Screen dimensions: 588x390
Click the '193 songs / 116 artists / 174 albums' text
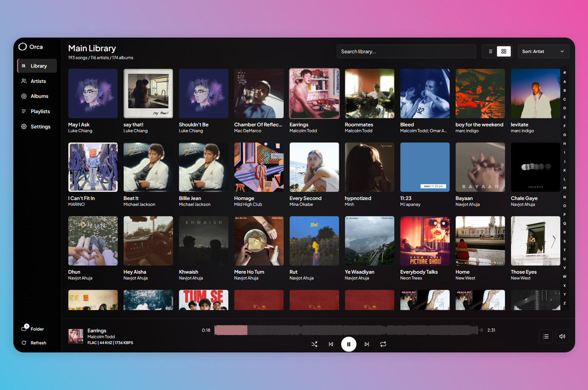[101, 58]
